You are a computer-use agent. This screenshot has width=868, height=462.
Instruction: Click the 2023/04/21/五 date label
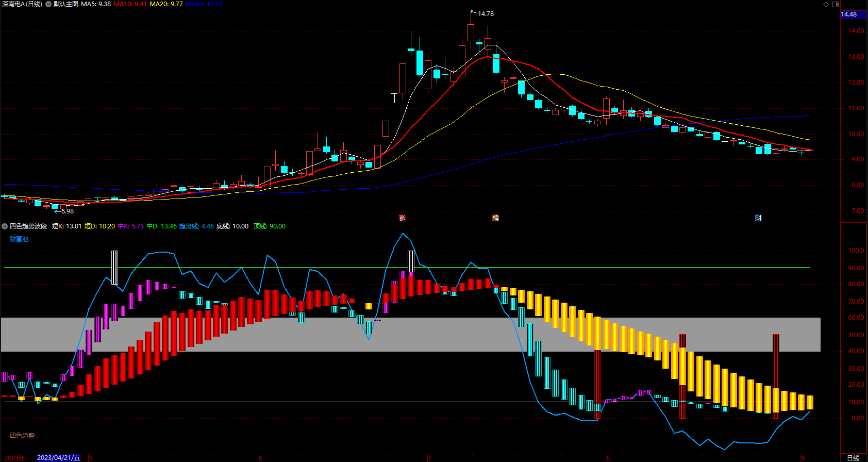59,458
